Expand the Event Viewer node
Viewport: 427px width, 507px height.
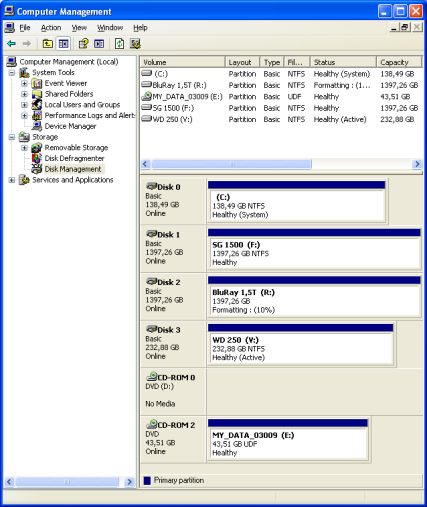click(24, 83)
